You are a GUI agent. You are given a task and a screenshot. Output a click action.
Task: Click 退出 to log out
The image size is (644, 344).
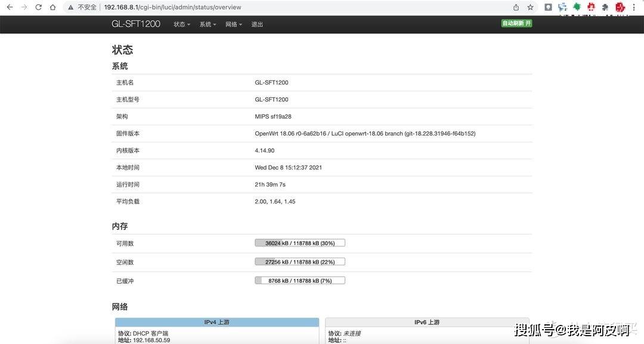coord(257,24)
